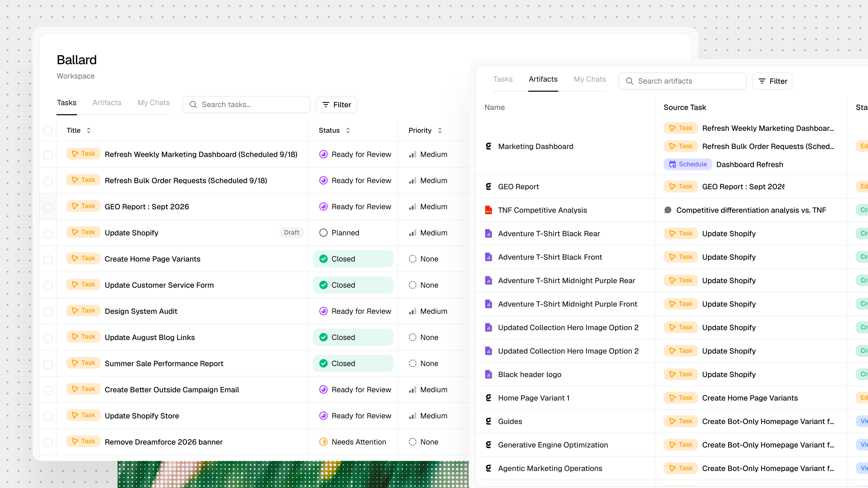Click the Source Task column header
868x488 pixels.
pos(685,108)
